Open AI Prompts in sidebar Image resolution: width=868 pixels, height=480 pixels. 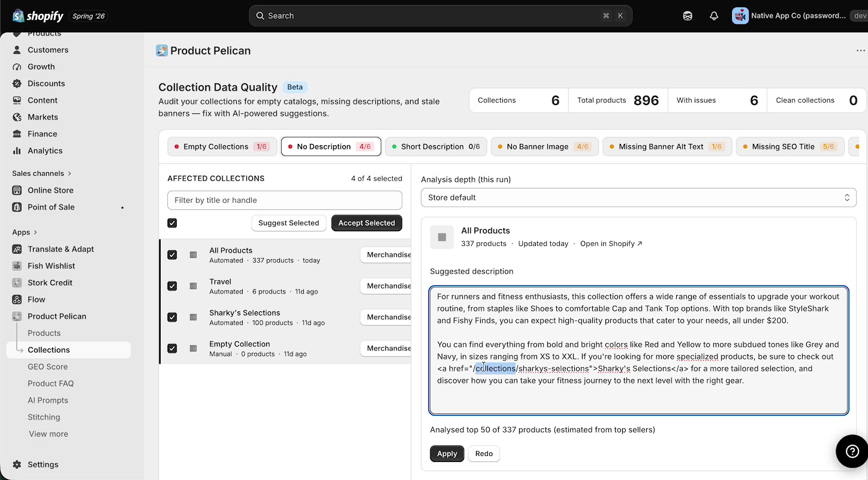[48, 400]
